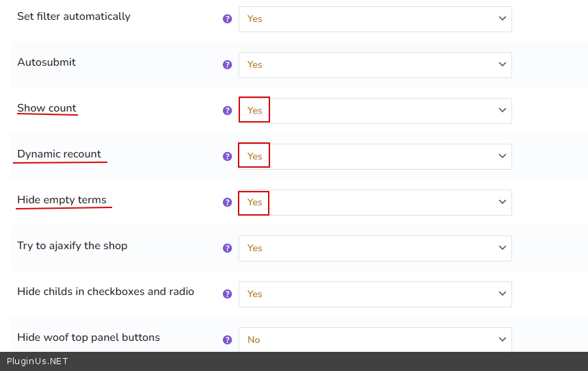Viewport: 588px width, 371px height.
Task: Click help icon beside Hide empty terms
Action: (228, 203)
